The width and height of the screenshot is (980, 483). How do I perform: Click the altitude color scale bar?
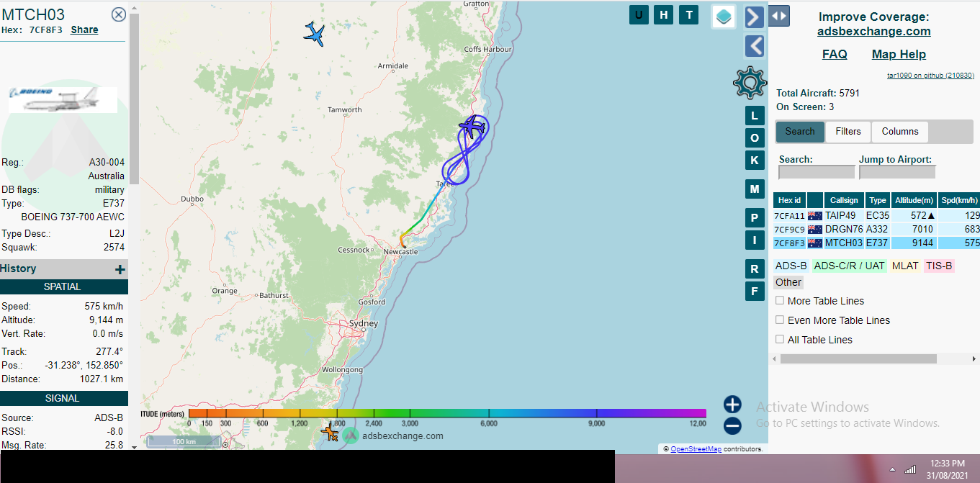447,413
